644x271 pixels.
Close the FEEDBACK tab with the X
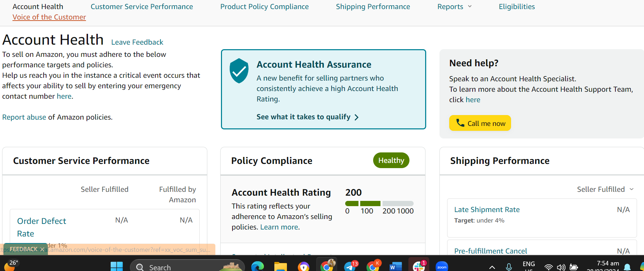[42, 249]
